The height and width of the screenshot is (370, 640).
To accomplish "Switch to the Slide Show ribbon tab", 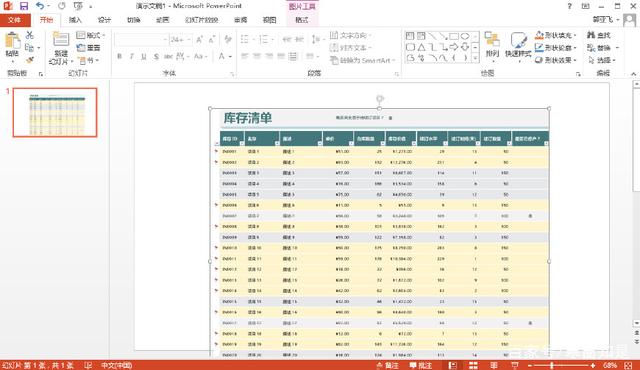I will click(x=202, y=20).
